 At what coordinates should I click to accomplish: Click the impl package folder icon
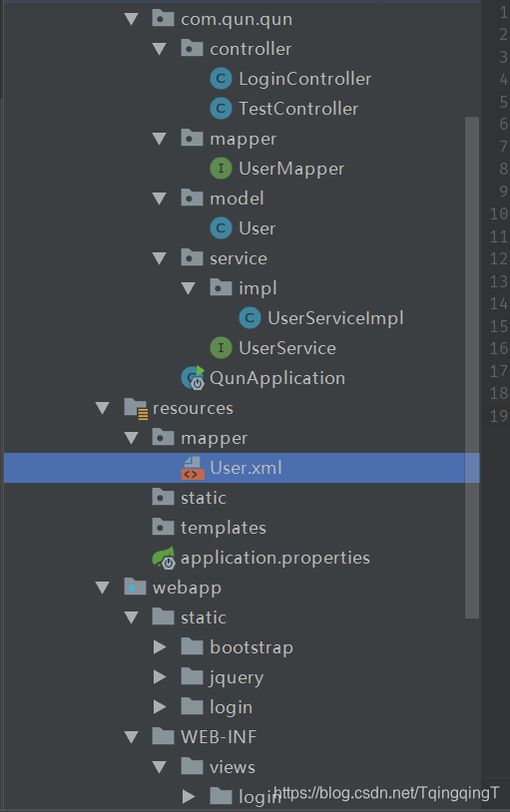tap(221, 288)
